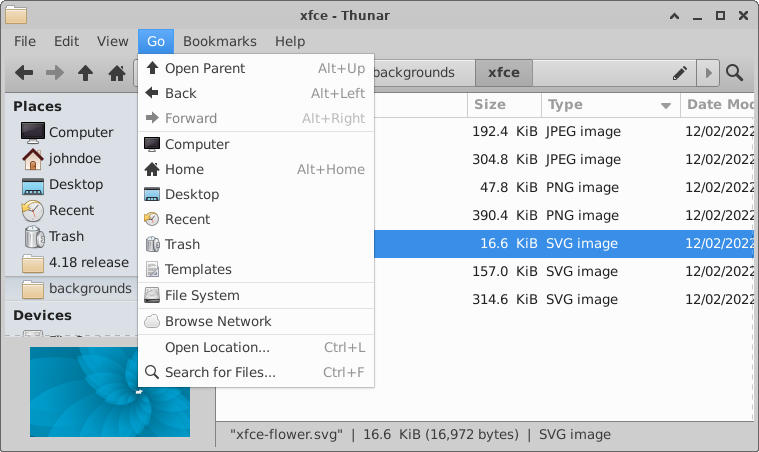
Task: Choose File System in Go menu
Action: (256, 295)
